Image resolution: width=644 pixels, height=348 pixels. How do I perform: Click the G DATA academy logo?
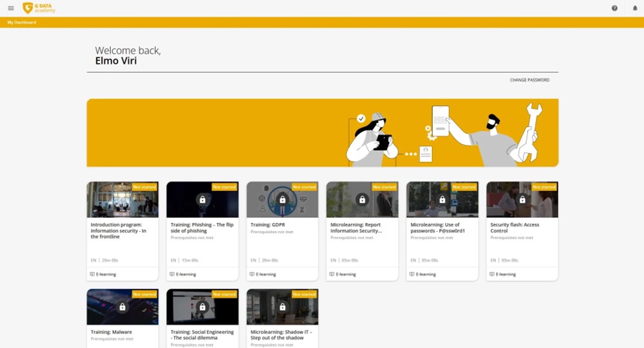pos(39,8)
